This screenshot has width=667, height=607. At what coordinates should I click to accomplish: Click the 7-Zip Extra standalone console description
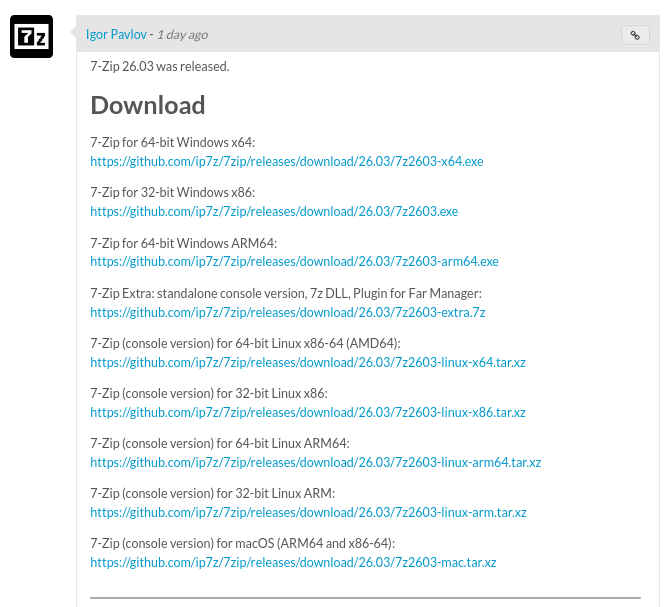(286, 294)
